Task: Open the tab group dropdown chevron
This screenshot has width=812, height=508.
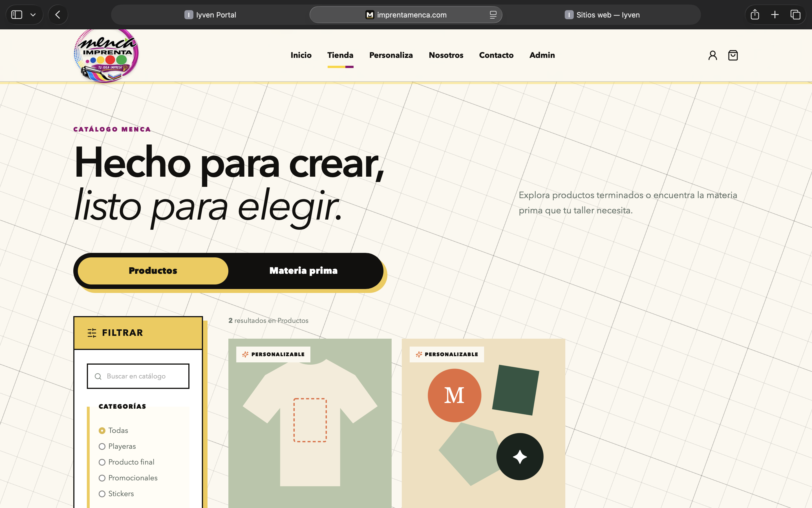Action: coord(33,15)
